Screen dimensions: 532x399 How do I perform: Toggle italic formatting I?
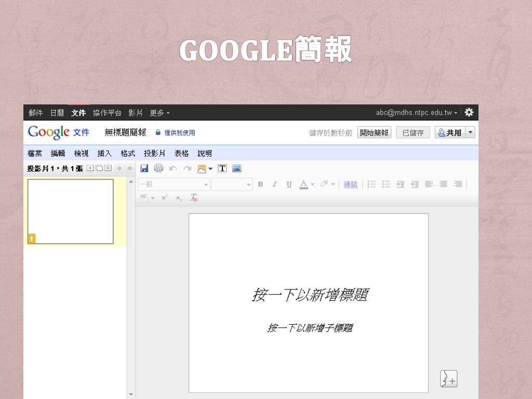point(274,184)
